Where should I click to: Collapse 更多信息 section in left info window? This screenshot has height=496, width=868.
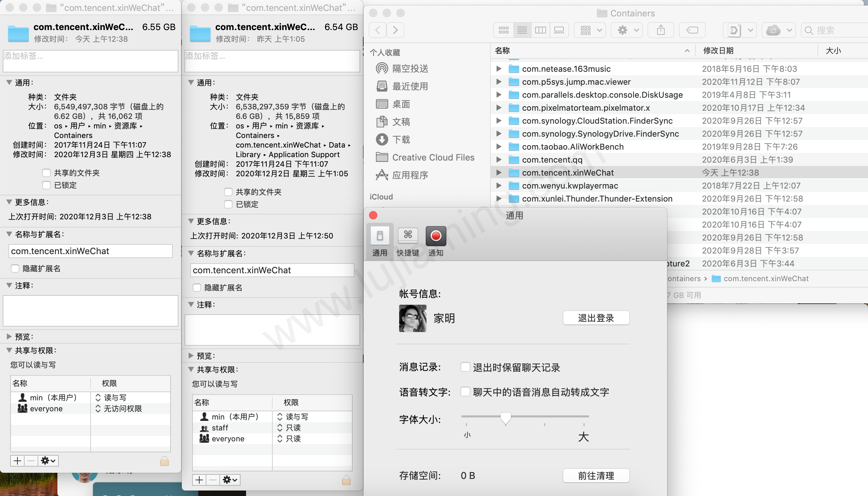tap(9, 202)
